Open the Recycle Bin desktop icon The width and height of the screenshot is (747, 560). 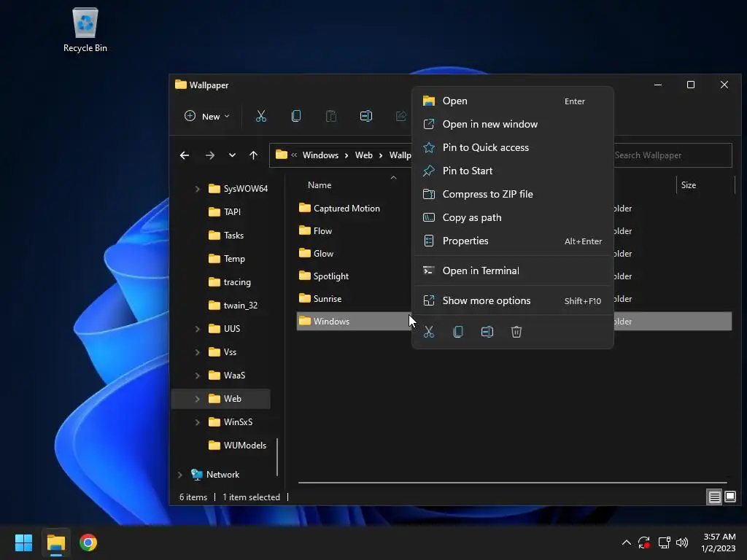85,30
